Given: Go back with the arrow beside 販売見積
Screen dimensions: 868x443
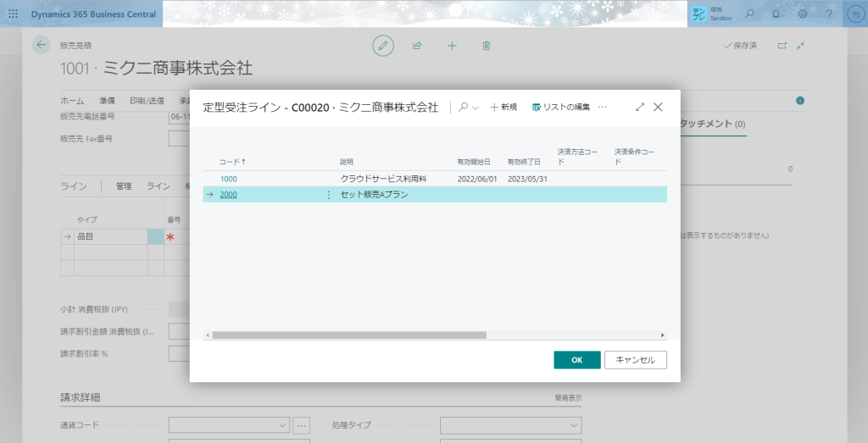Looking at the screenshot, I should click(41, 46).
